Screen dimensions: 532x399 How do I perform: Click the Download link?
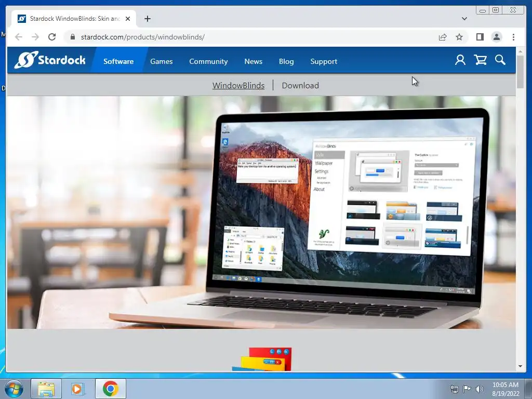point(300,86)
